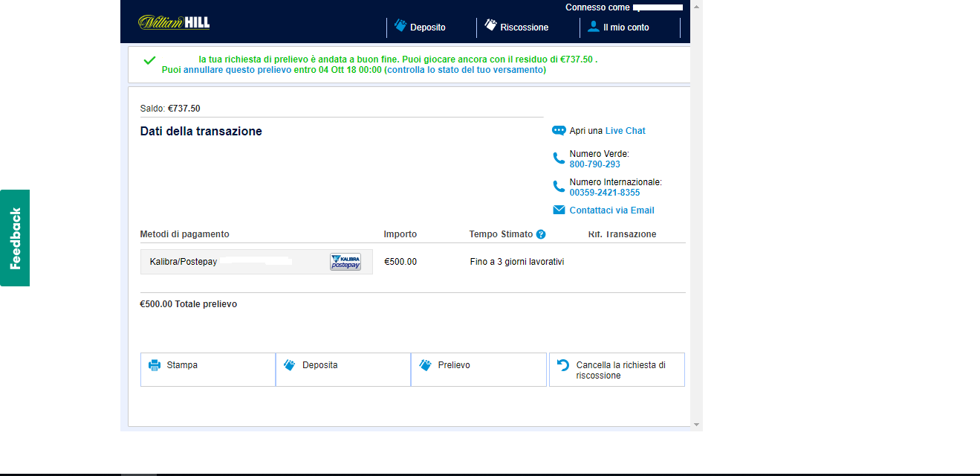Click Cancella la richiesta di riscossione button
Screen dimensions: 980x476
[617, 370]
